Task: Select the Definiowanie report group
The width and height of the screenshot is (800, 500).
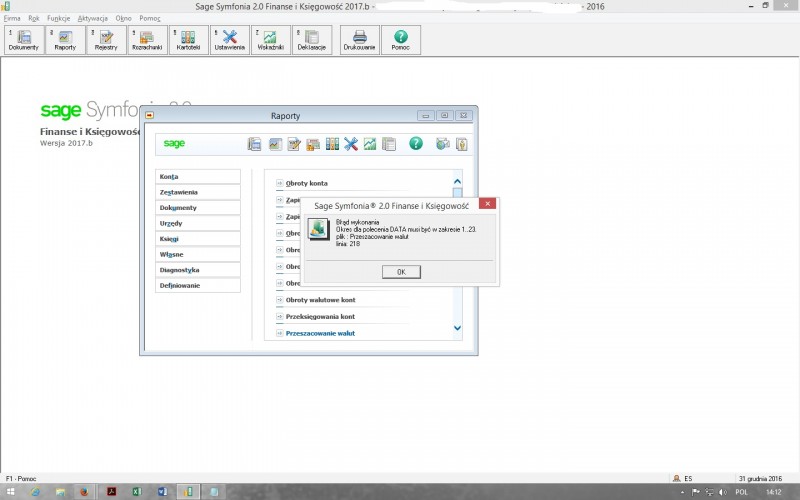Action: [x=198, y=286]
